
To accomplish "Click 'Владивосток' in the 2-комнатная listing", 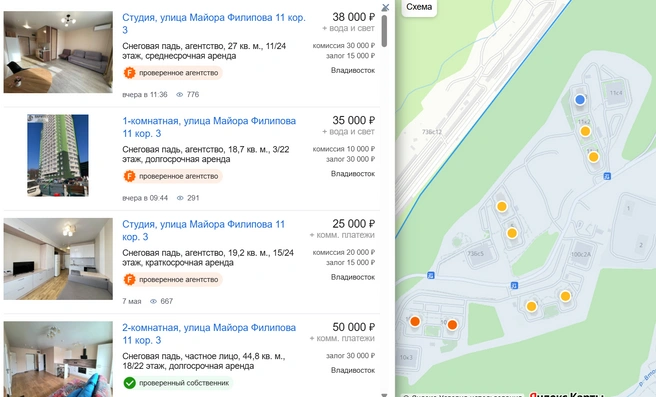I will coord(353,370).
